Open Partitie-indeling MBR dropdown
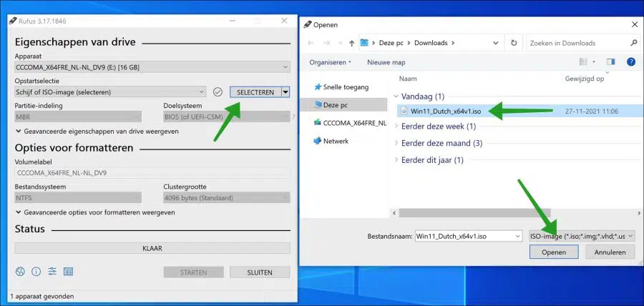644x306 pixels. click(x=78, y=117)
